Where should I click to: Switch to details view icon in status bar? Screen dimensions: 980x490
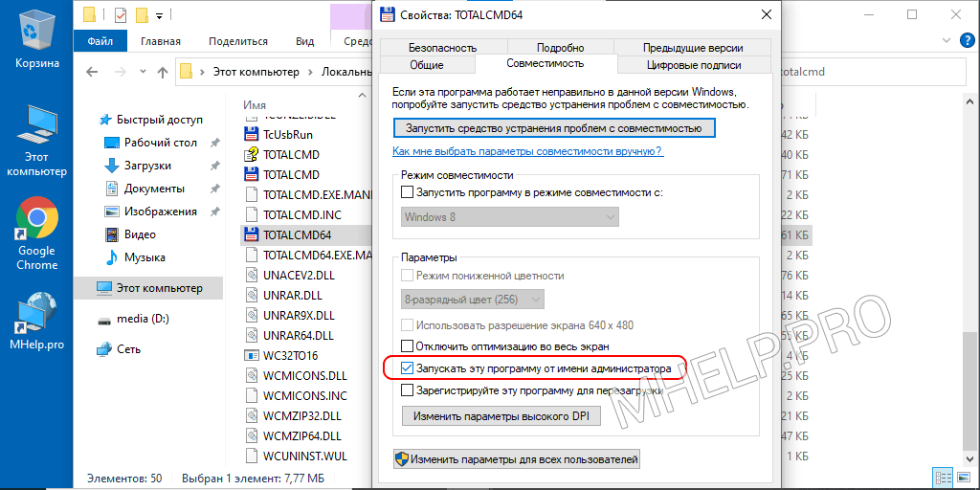[x=943, y=479]
